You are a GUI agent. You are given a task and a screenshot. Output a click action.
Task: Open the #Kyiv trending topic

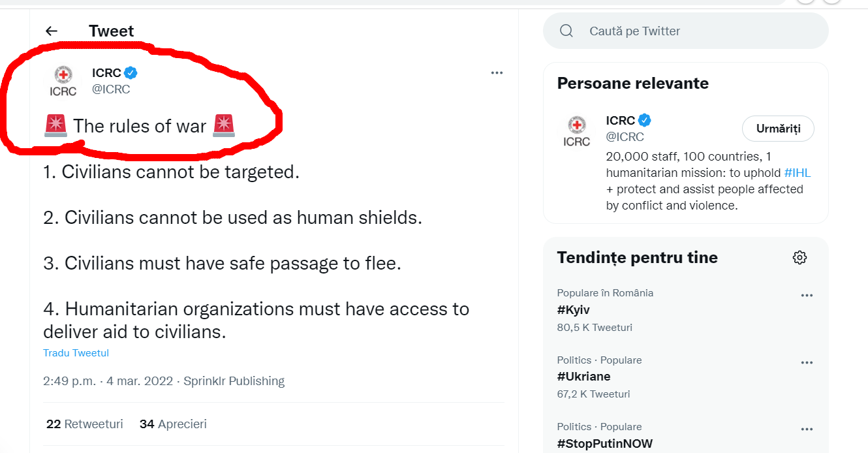(574, 310)
